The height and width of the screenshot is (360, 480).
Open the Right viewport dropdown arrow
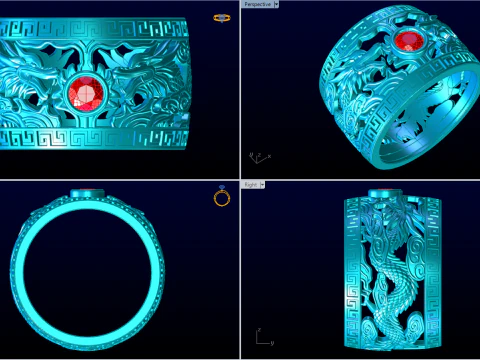262,185
